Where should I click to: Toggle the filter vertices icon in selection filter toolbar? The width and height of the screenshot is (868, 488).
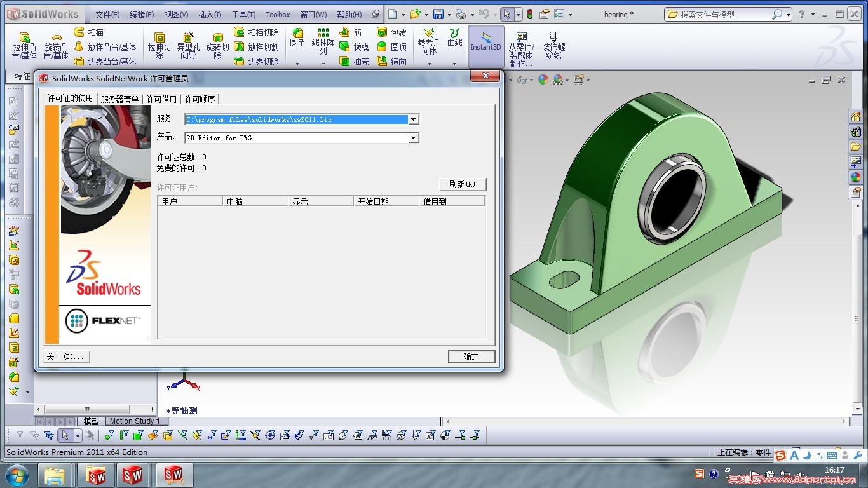pos(109,435)
